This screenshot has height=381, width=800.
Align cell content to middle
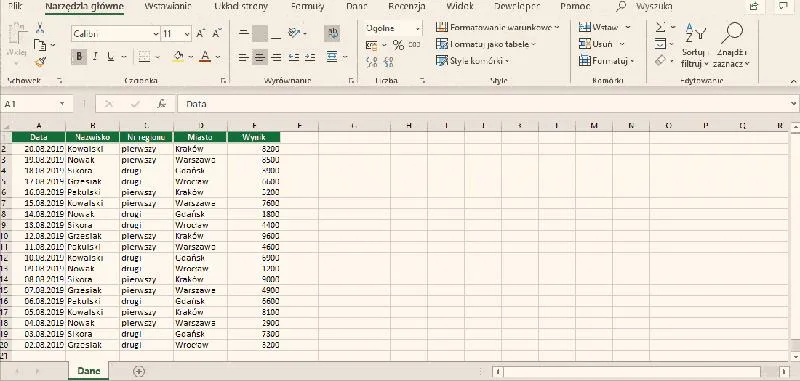pyautogui.click(x=260, y=34)
